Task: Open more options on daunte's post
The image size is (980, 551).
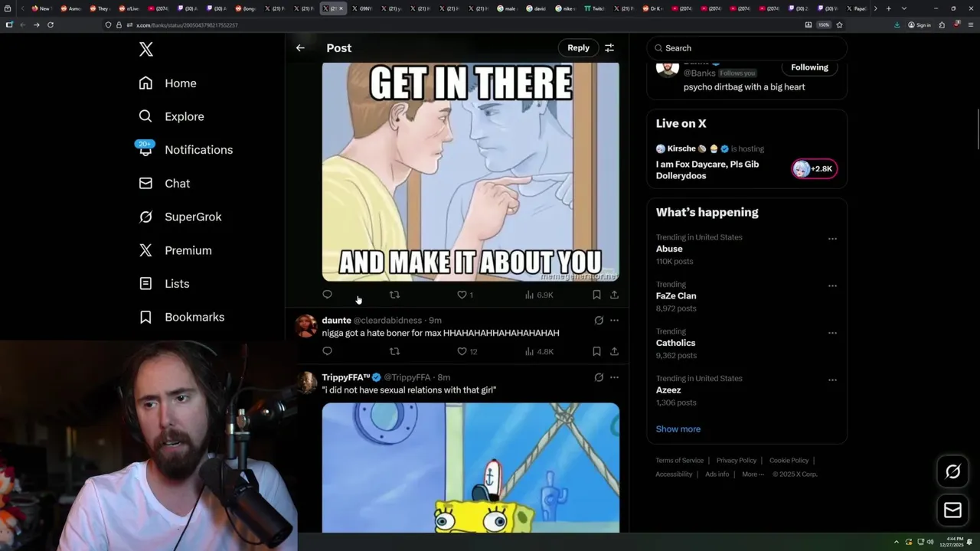Action: point(614,321)
